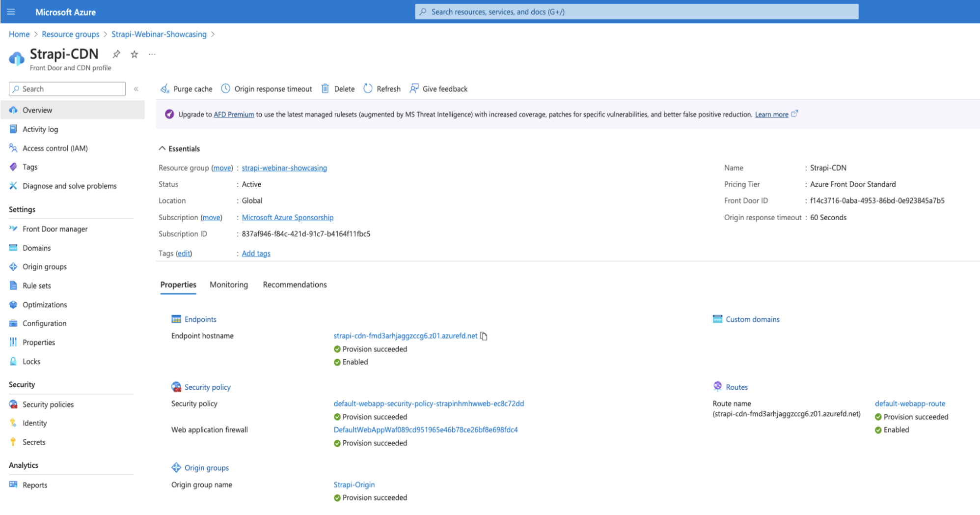Switch to Recommendations tab
The image size is (980, 515).
point(295,285)
